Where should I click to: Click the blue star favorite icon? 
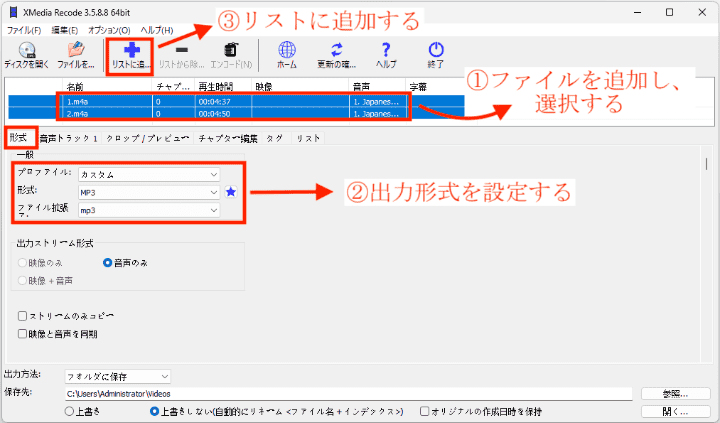coord(231,192)
